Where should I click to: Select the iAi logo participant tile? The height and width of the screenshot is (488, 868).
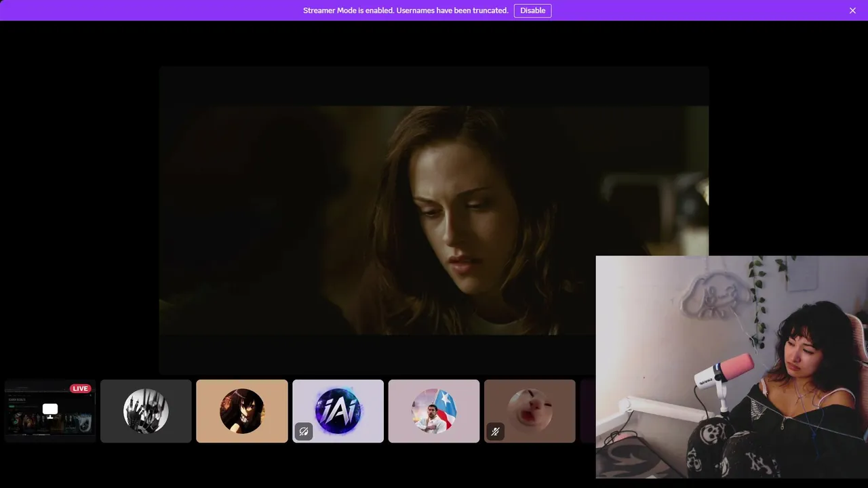[338, 411]
